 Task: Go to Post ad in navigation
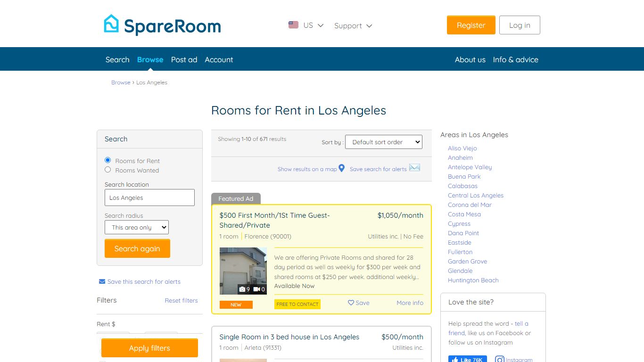(184, 59)
